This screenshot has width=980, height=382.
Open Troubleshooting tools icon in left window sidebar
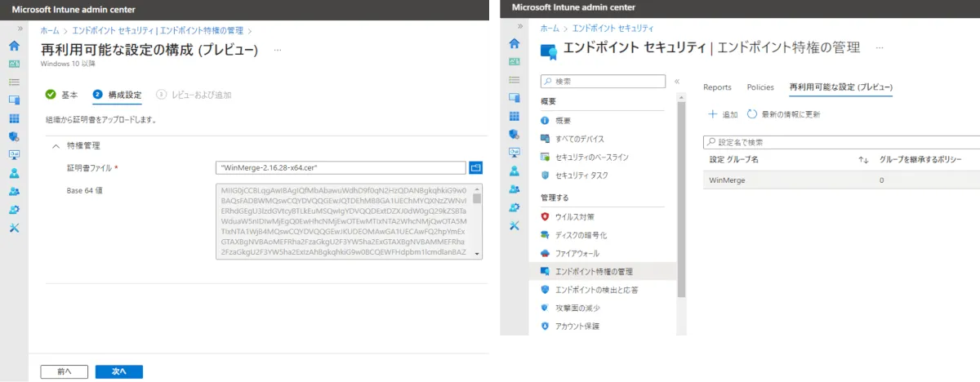point(14,227)
